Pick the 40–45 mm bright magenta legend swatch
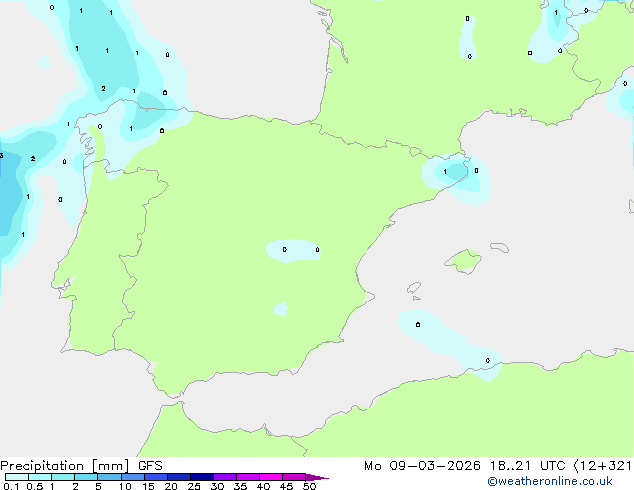 271,477
